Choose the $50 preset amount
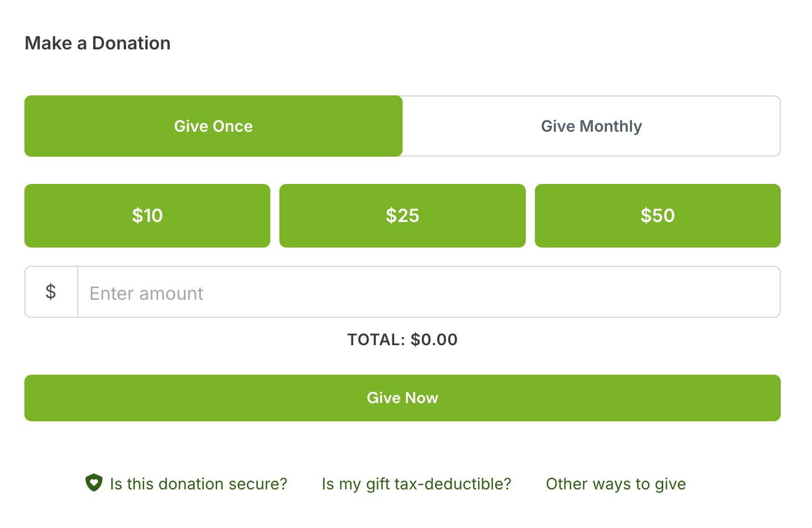 tap(658, 216)
